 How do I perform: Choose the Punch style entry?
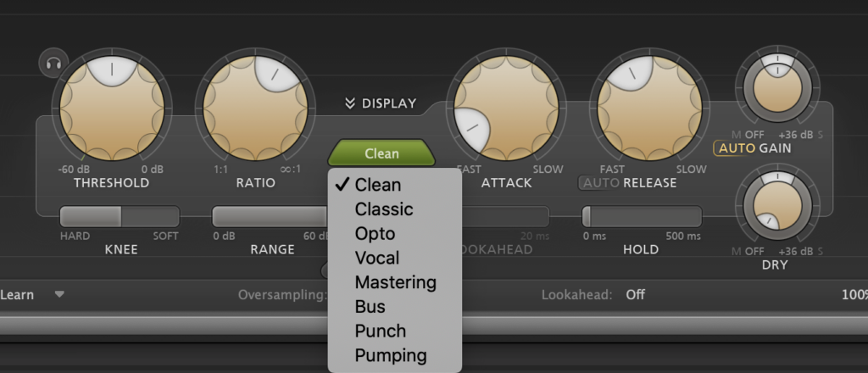pyautogui.click(x=381, y=331)
